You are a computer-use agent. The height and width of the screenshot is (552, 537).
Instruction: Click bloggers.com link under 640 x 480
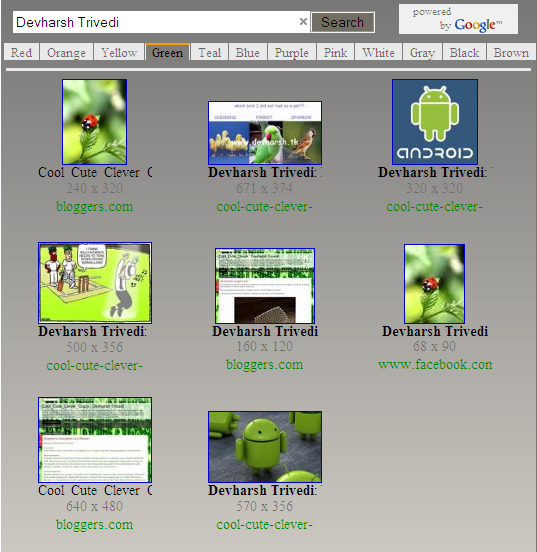94,525
